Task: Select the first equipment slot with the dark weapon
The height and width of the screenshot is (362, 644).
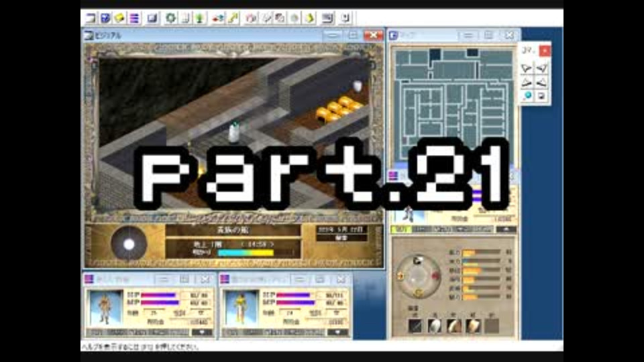Action: [x=415, y=326]
